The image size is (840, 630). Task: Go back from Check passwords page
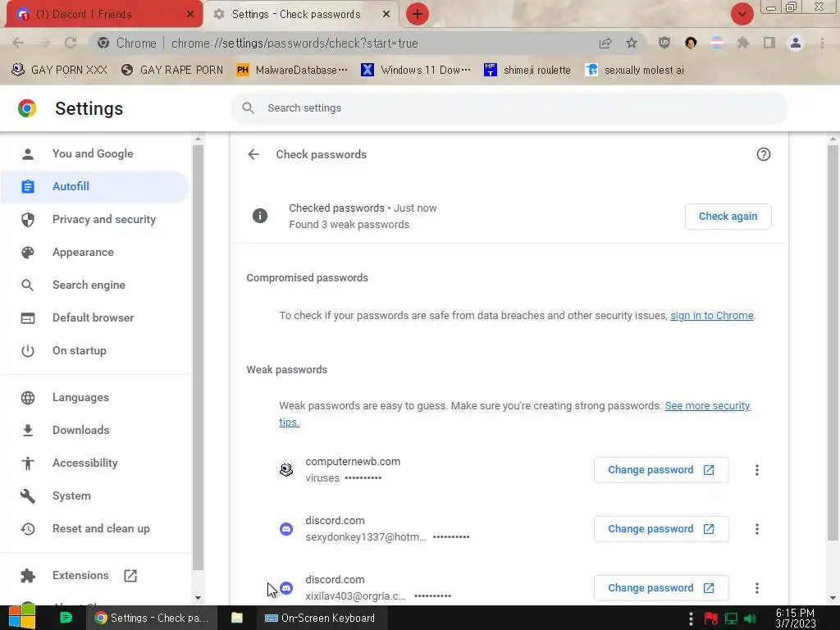253,154
